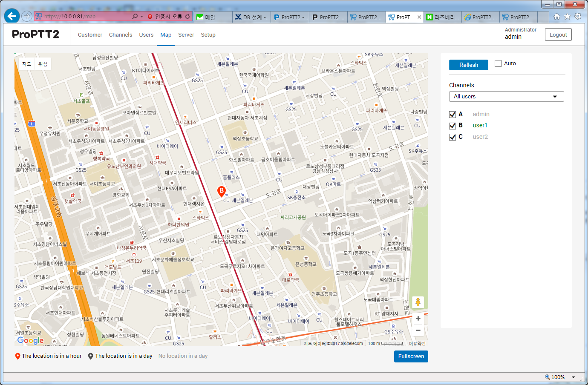This screenshot has width=588, height=385.
Task: Zoom out the map with minus button
Action: point(418,330)
